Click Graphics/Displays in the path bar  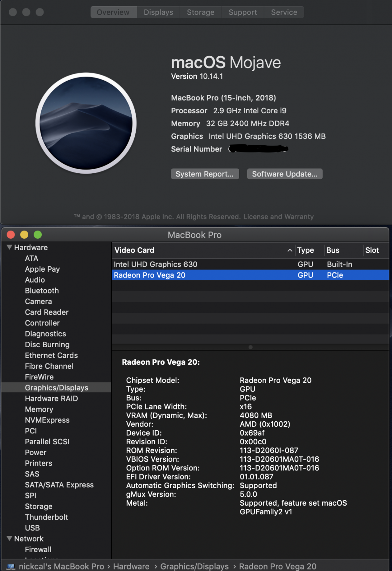(x=195, y=567)
